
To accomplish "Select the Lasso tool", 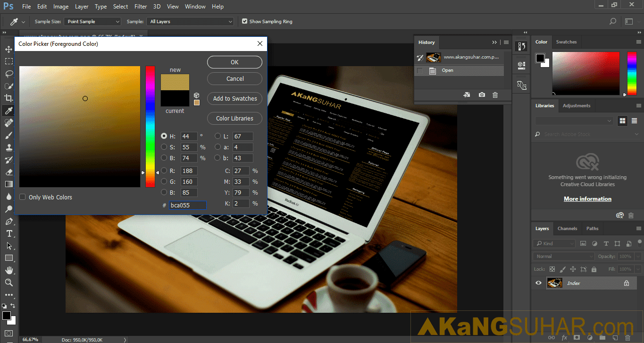I will click(x=8, y=74).
